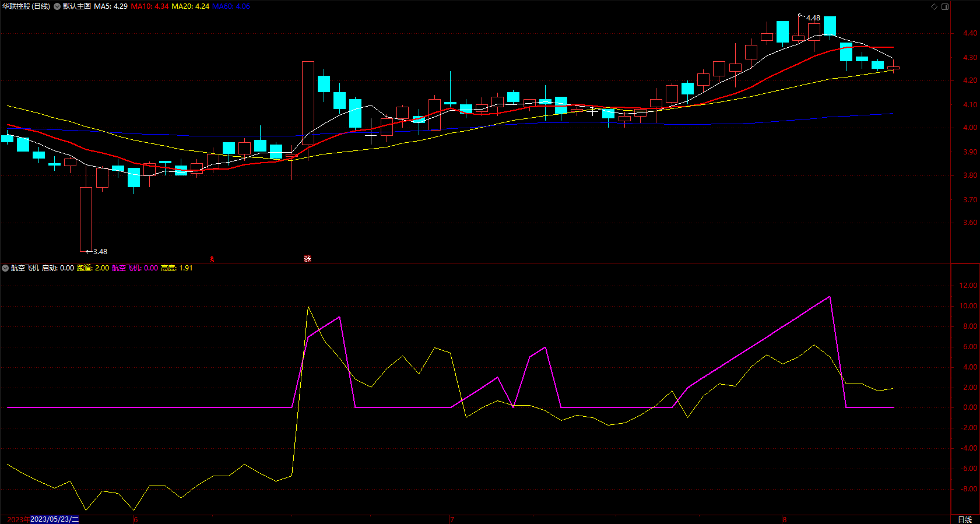This screenshot has height=524, width=980.
Task: Click the 10.00 indicator axis label
Action: tap(968, 306)
